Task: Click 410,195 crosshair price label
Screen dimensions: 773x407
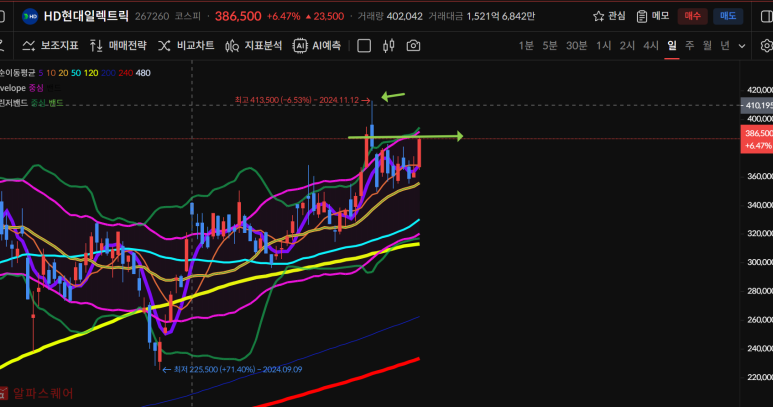Action: click(757, 105)
